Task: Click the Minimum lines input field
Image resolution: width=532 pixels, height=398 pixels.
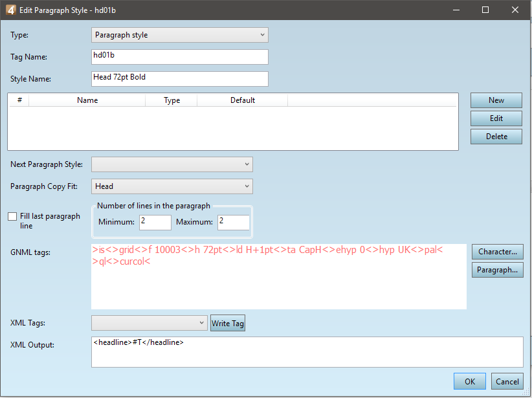Action: (x=155, y=222)
